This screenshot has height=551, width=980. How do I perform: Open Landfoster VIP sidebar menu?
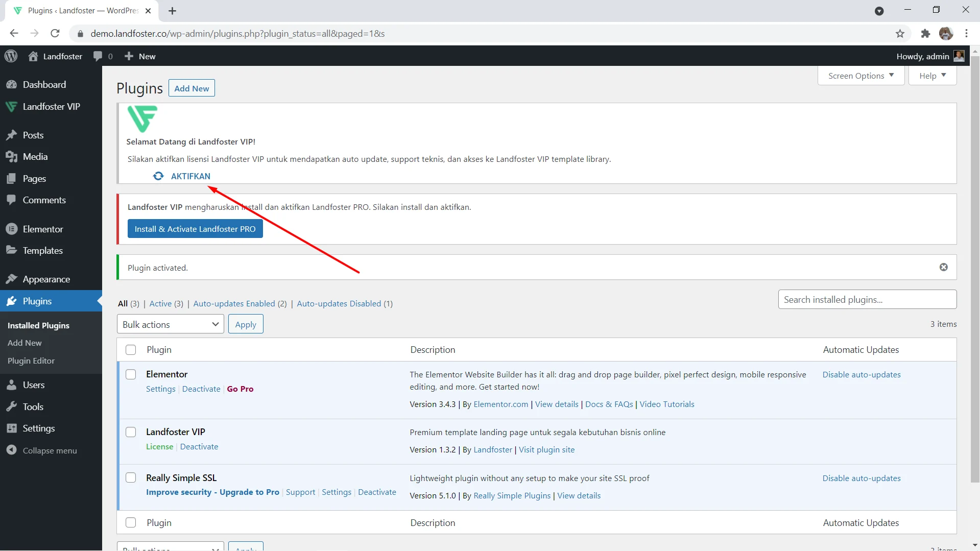coord(51,107)
